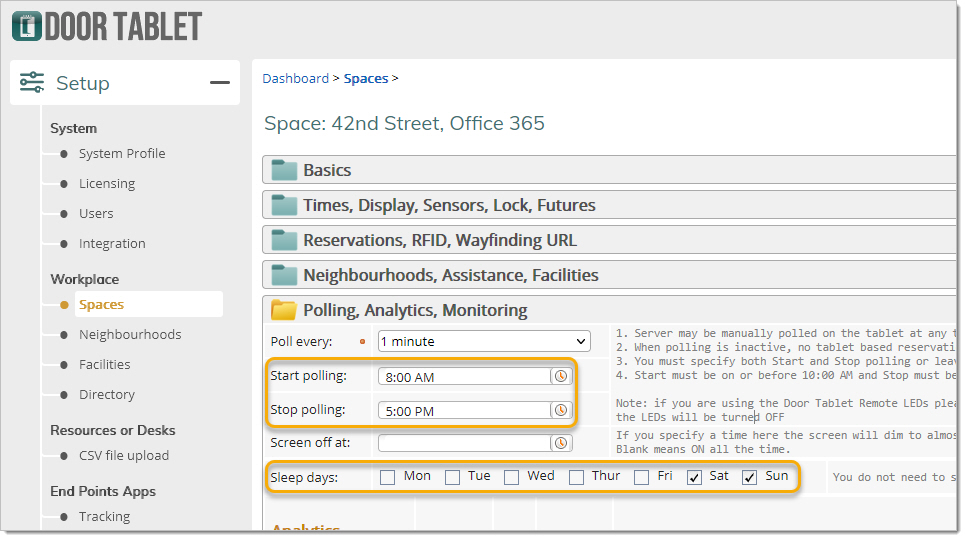The height and width of the screenshot is (539, 965).
Task: Enable Monday as a sleep day
Action: (388, 477)
